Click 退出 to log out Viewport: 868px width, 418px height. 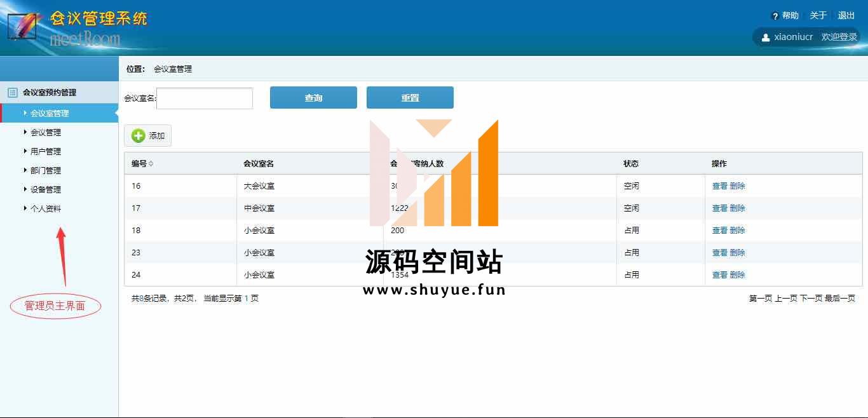(846, 16)
